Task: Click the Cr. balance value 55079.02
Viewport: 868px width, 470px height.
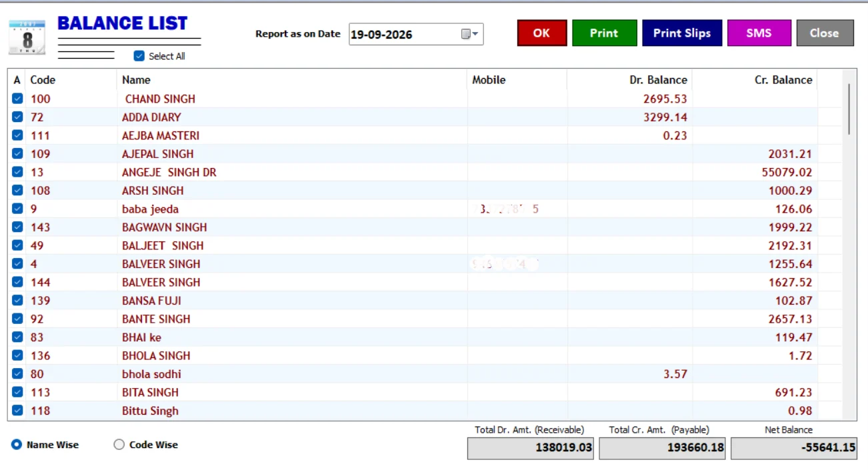Action: (x=787, y=172)
